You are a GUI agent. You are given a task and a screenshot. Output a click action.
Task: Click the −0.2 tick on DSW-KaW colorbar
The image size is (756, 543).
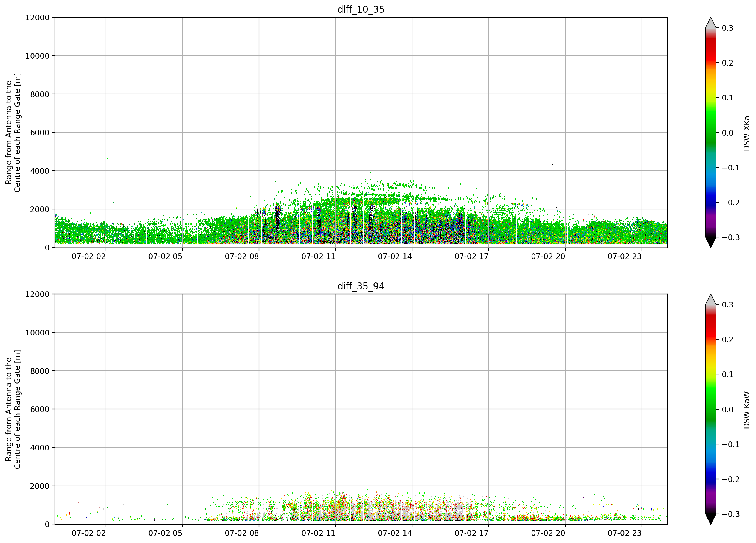pos(731,480)
